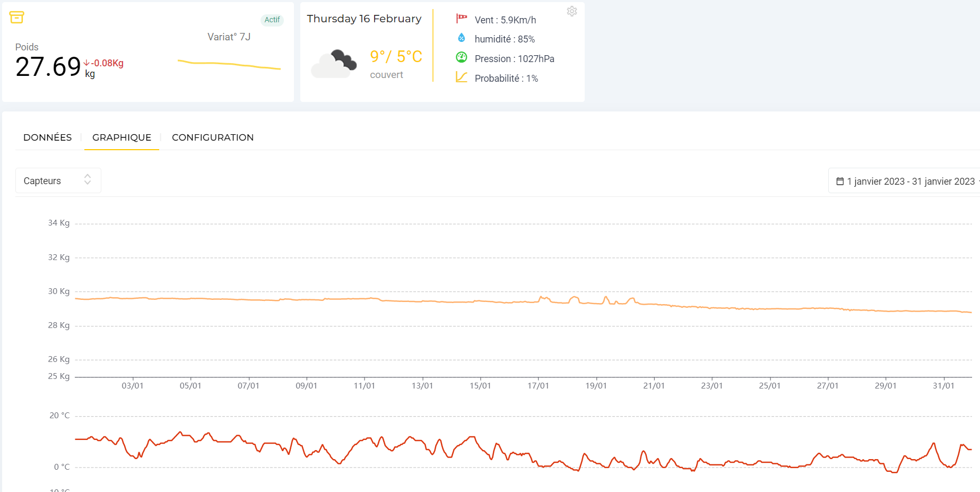This screenshot has height=492, width=980.
Task: Click the calendar icon in date range
Action: pyautogui.click(x=840, y=182)
